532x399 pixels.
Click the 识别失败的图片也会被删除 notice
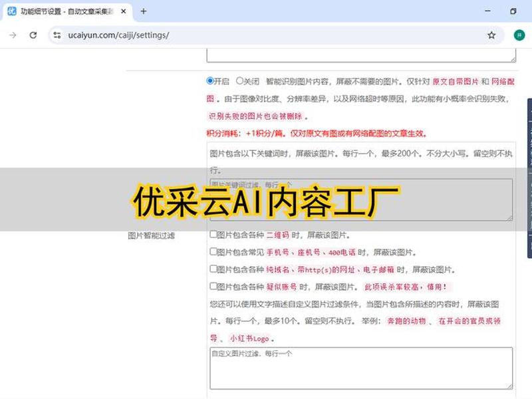pyautogui.click(x=255, y=116)
